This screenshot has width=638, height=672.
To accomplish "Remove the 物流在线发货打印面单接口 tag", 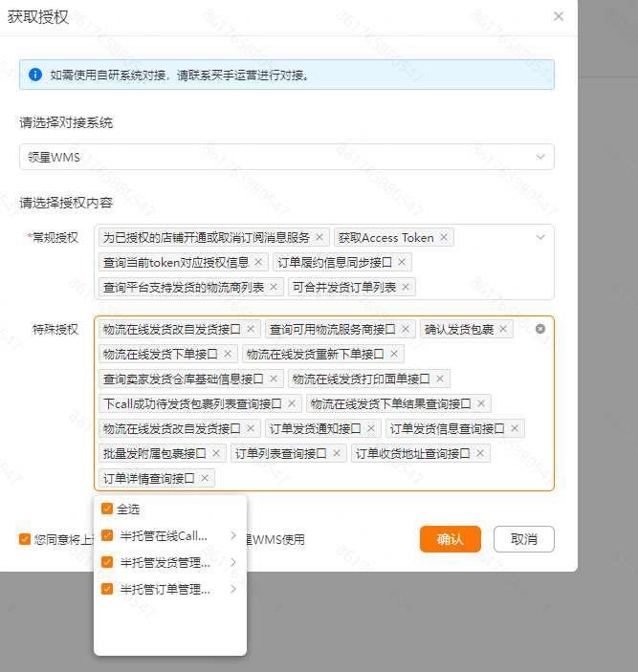I will (x=440, y=379).
